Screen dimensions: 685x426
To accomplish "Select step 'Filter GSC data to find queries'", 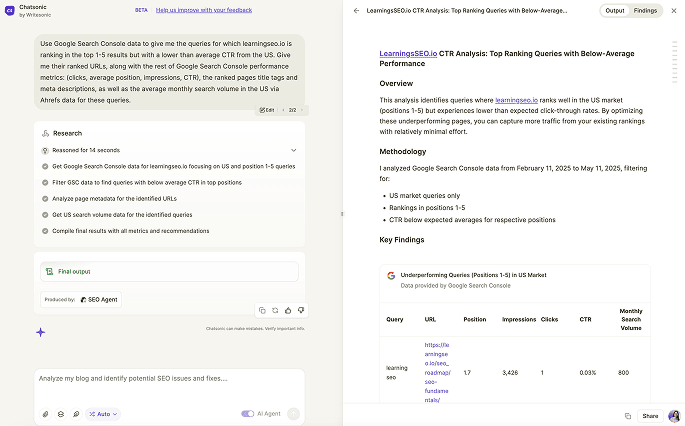I will coord(142,183).
